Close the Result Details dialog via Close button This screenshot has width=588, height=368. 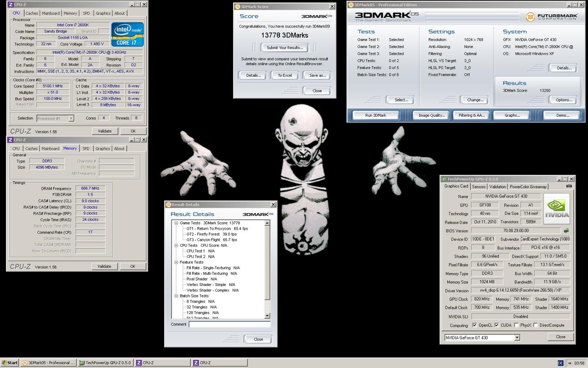tap(258, 339)
